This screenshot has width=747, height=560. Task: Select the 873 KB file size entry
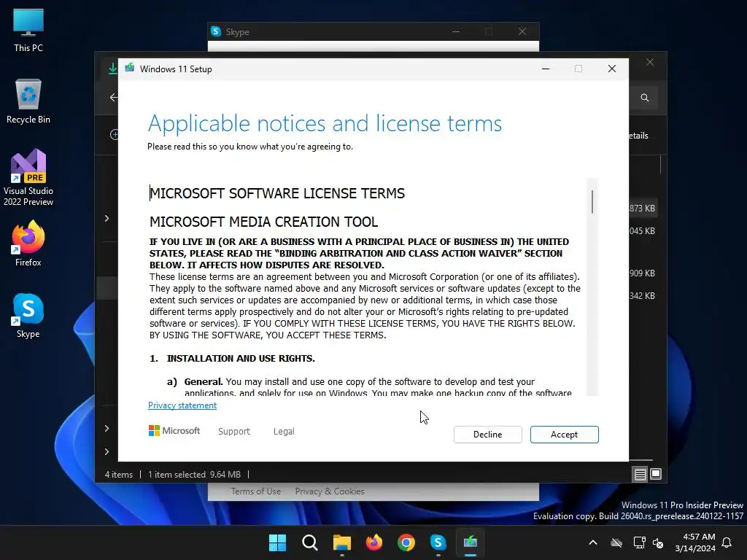click(x=642, y=208)
